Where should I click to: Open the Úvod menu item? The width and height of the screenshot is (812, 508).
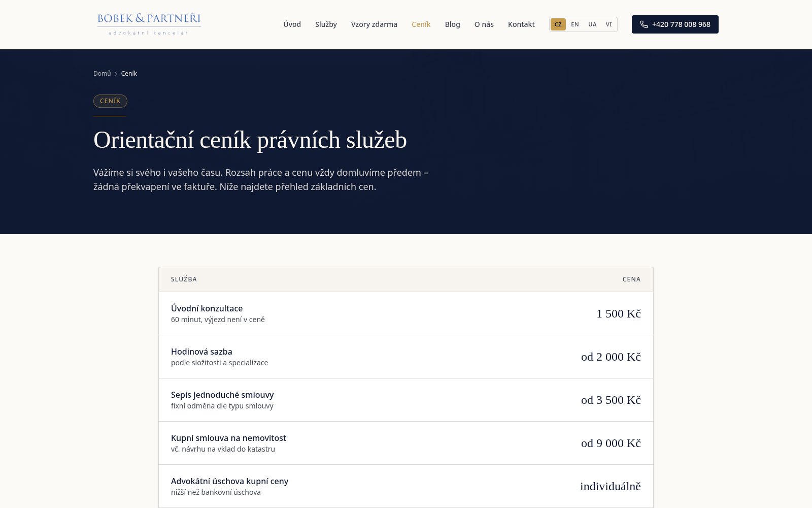(292, 24)
